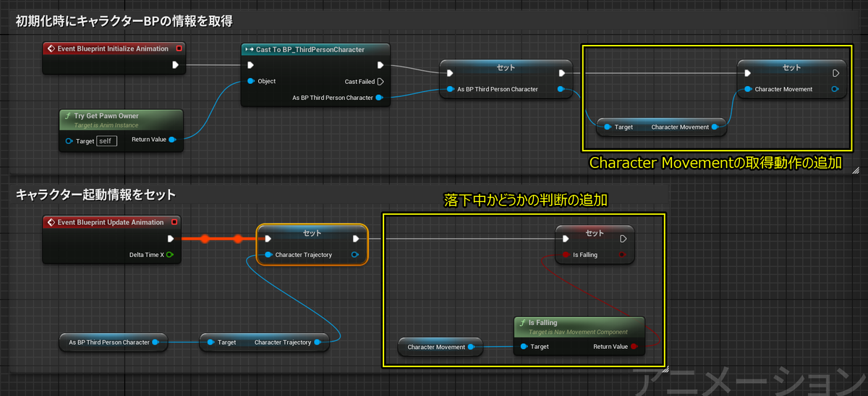The image size is (868, 396).
Task: Click Target pin on Character Trajectory getter node
Action: pyautogui.click(x=210, y=342)
